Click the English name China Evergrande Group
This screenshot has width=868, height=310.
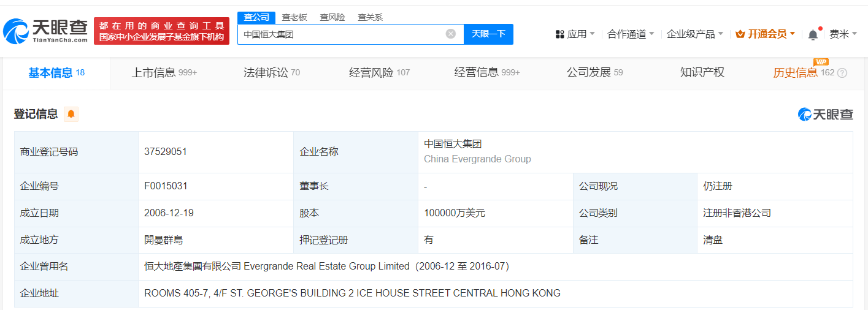point(477,159)
